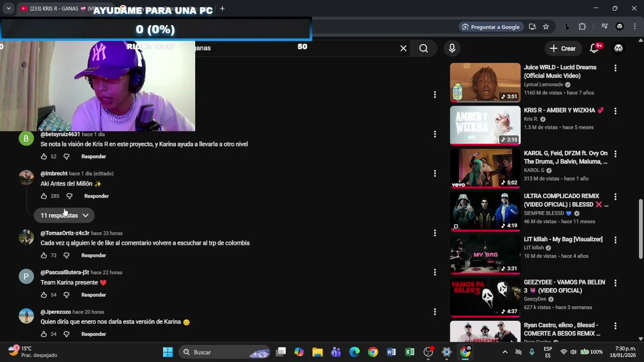The image size is (644, 362).
Task: Open the @PascualButera-j5t channel link
Action: pos(65,273)
